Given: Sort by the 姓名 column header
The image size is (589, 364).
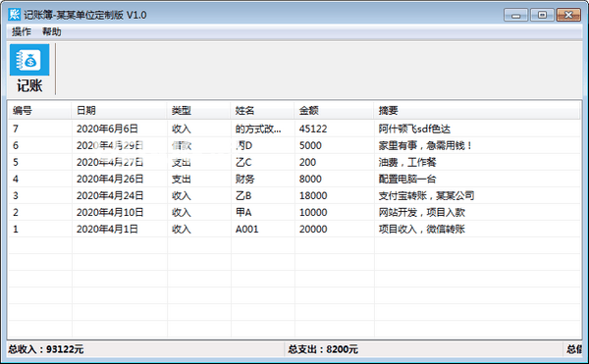Looking at the screenshot, I should coord(262,110).
